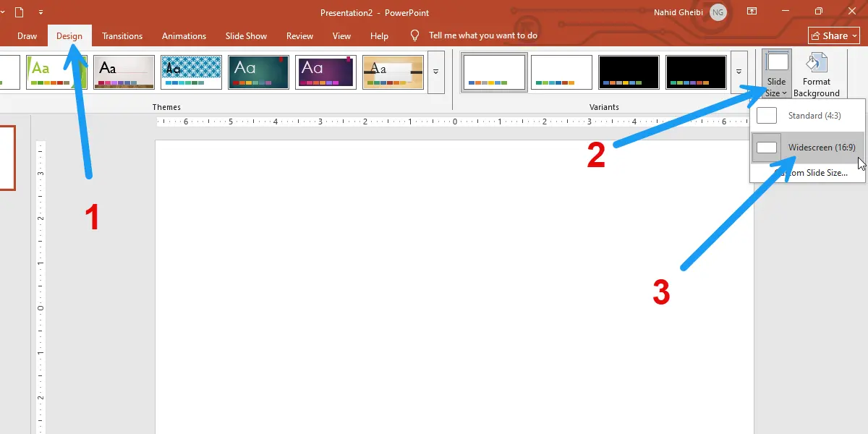The width and height of the screenshot is (868, 434).
Task: Open the Ribbon Display Options icon
Action: point(752,12)
